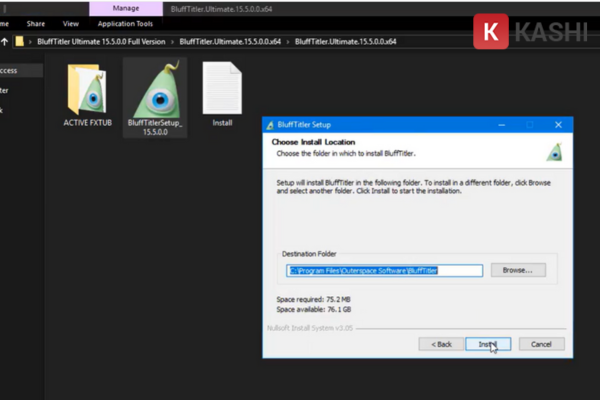Expand chevron before last BluffTitler.Ultimate.15.5.0.0.x64 breadcrumb

point(288,42)
